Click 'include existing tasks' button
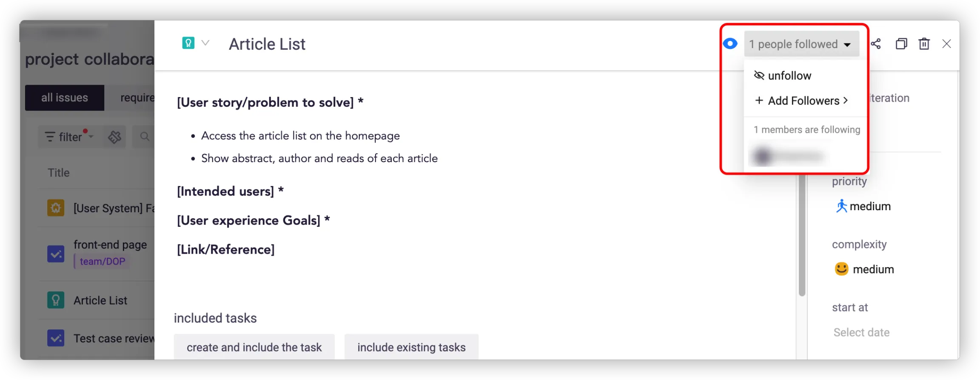Image resolution: width=980 pixels, height=380 pixels. (x=411, y=347)
